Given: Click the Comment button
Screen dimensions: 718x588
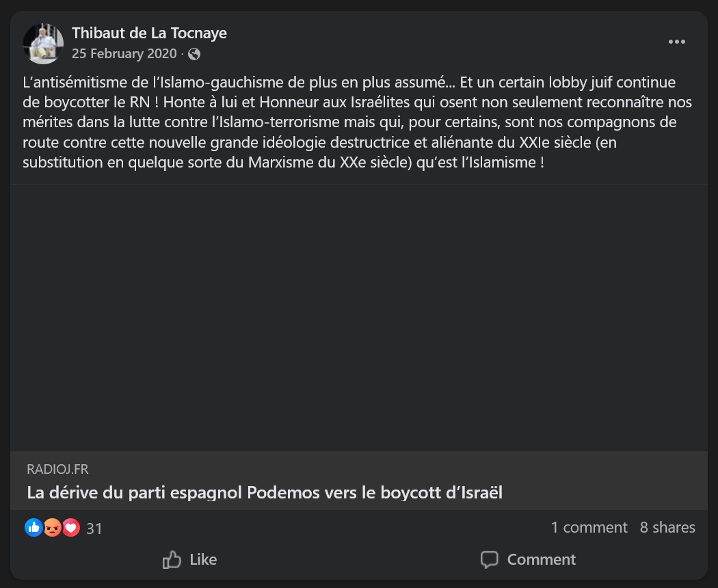Looking at the screenshot, I should pyautogui.click(x=528, y=559).
